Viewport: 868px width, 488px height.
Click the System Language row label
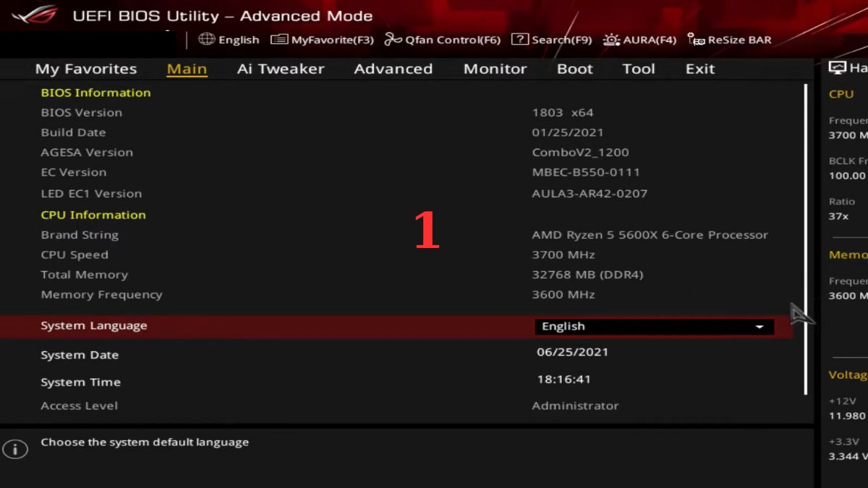(x=94, y=326)
